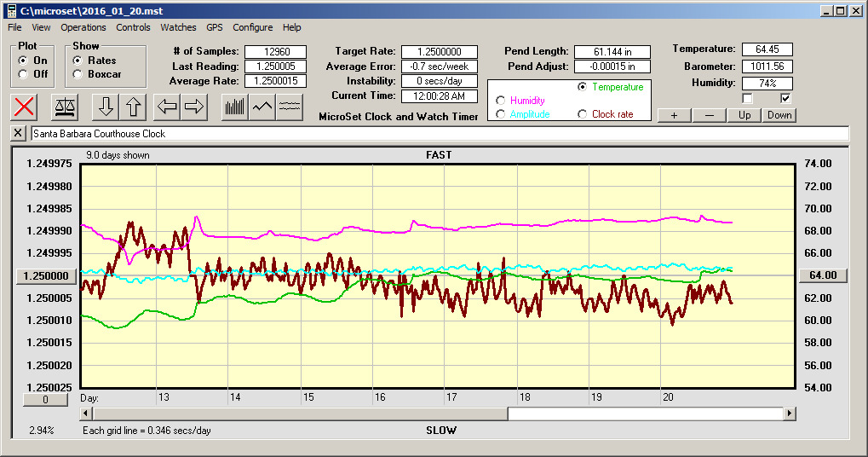Image resolution: width=868 pixels, height=457 pixels.
Task: Click the Average Rate field
Action: click(x=276, y=81)
